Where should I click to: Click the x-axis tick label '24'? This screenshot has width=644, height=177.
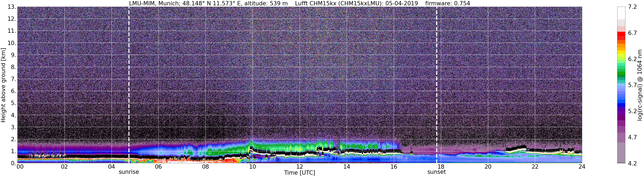(x=582, y=166)
